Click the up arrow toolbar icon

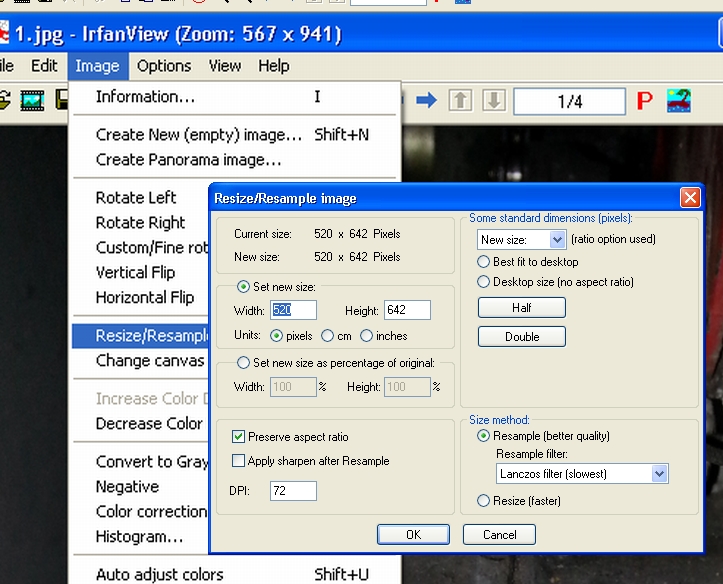tap(460, 100)
